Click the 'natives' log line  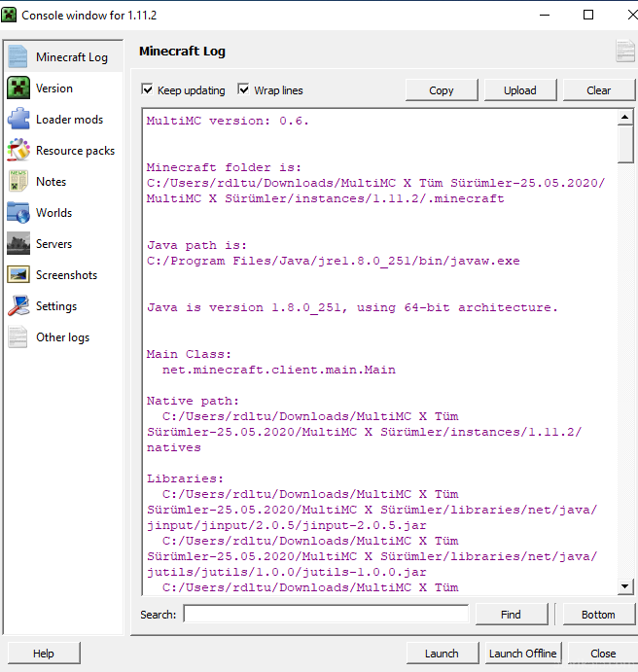[x=174, y=447]
